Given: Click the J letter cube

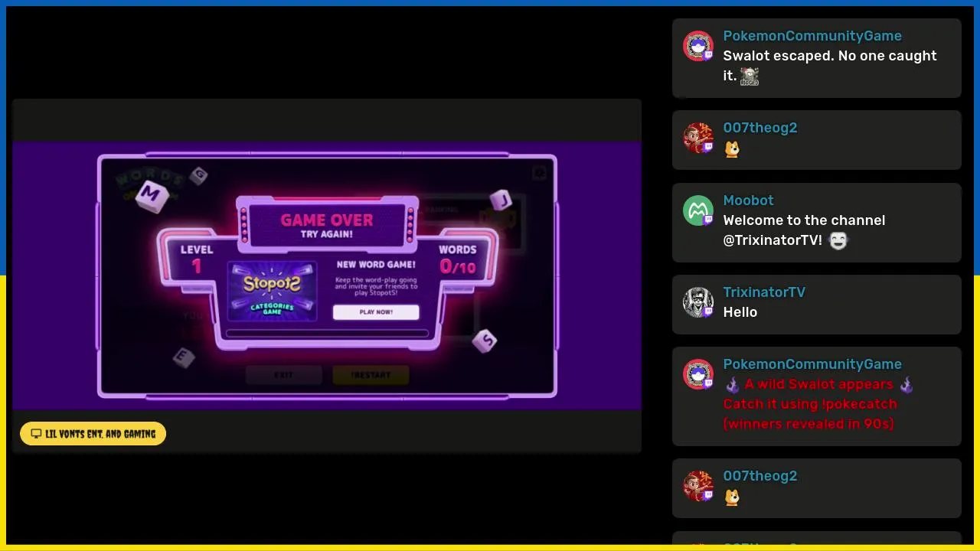Looking at the screenshot, I should (x=501, y=201).
